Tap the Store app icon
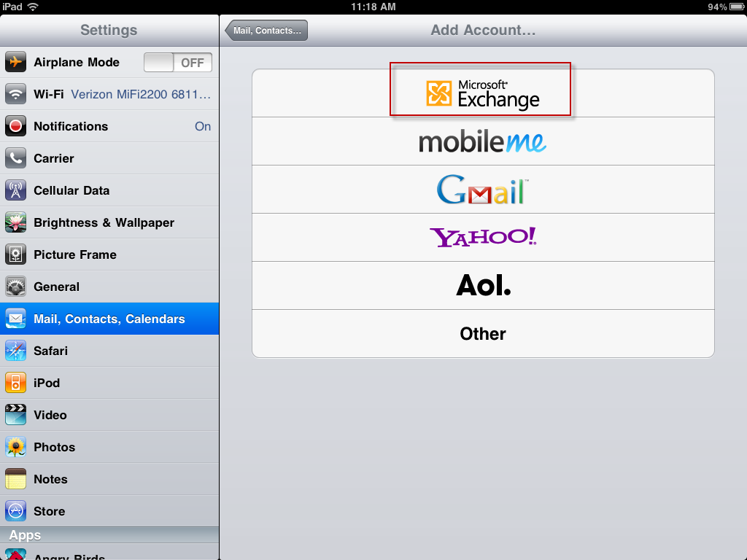The width and height of the screenshot is (747, 560). 16,511
